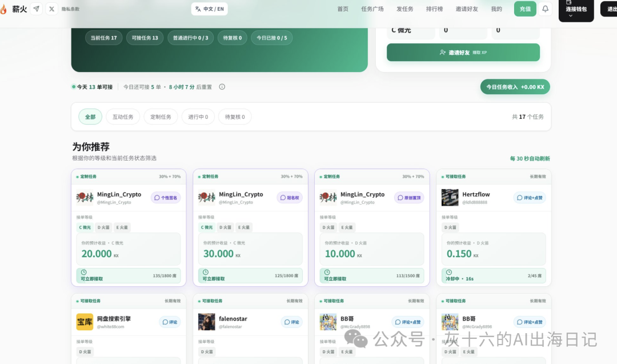
Task: Click the Hertzflow account name
Action: pyautogui.click(x=476, y=194)
